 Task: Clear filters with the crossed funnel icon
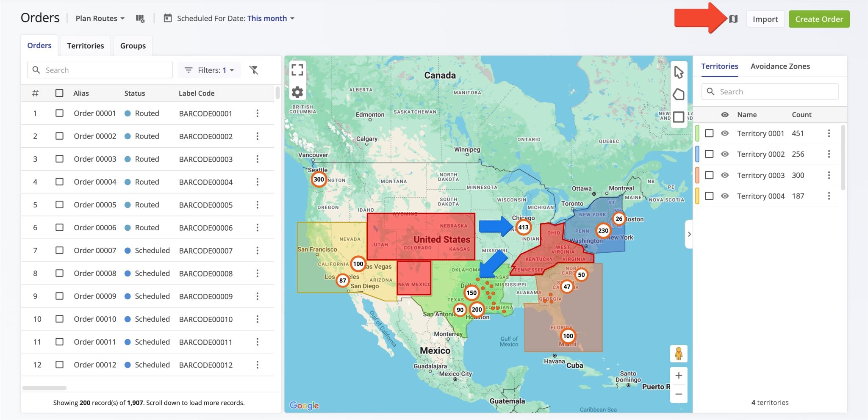[254, 70]
